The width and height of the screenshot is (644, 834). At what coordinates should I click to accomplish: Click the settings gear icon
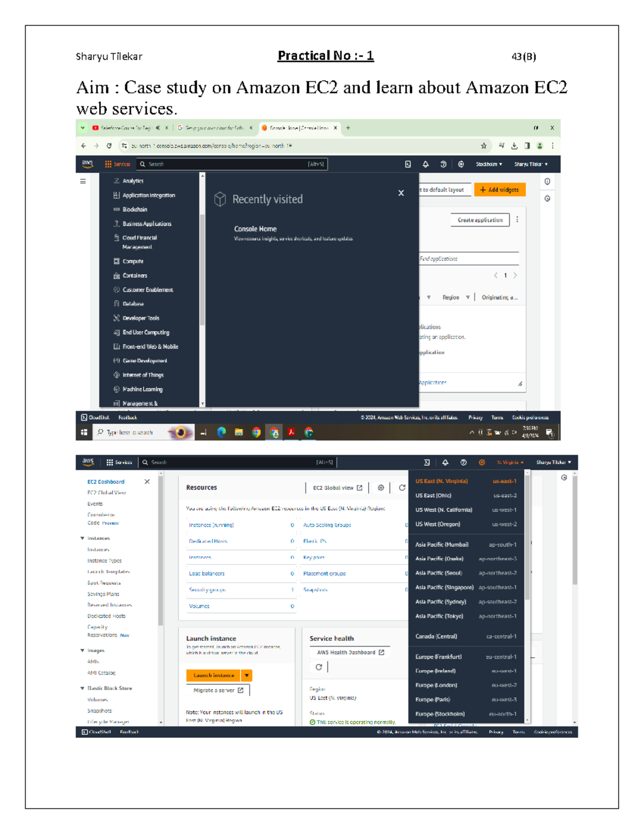coord(460,164)
